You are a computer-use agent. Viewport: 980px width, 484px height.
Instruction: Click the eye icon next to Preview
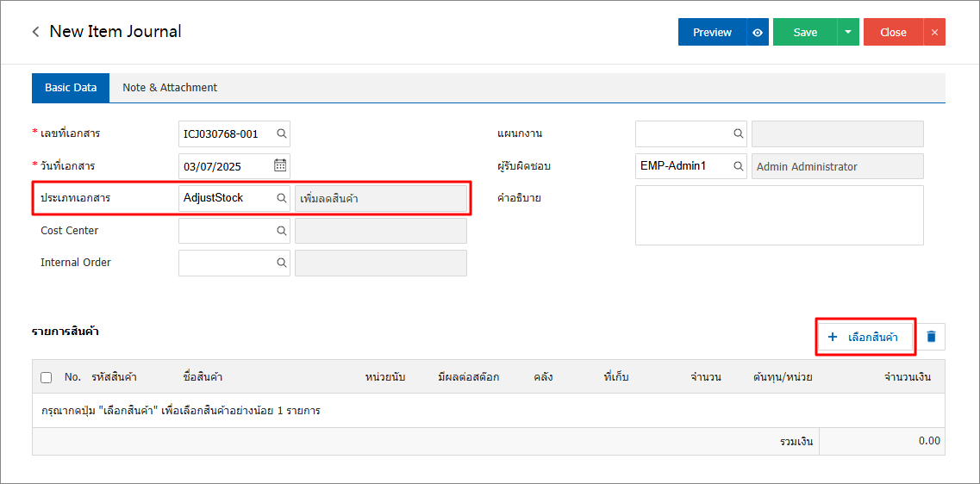coord(758,32)
